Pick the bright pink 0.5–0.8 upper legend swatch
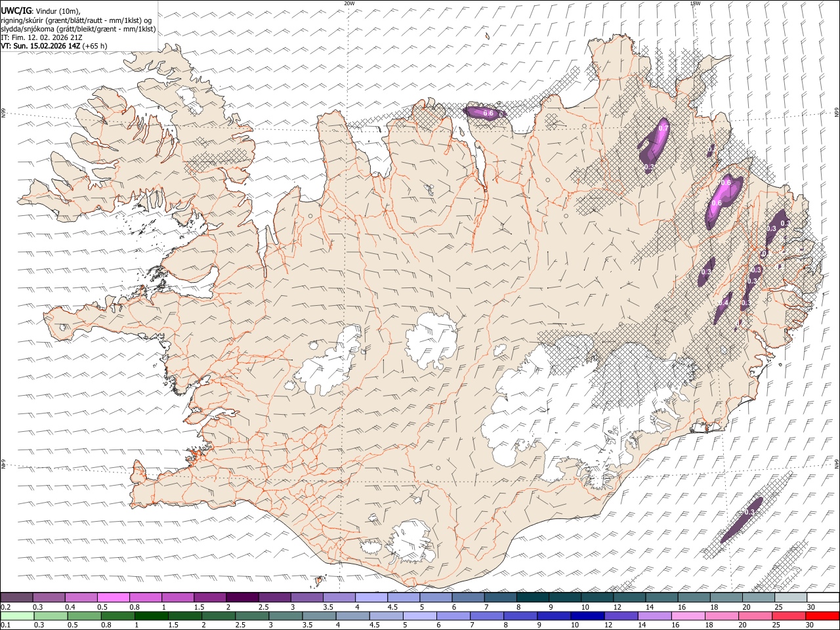The width and height of the screenshot is (840, 630). point(114,598)
